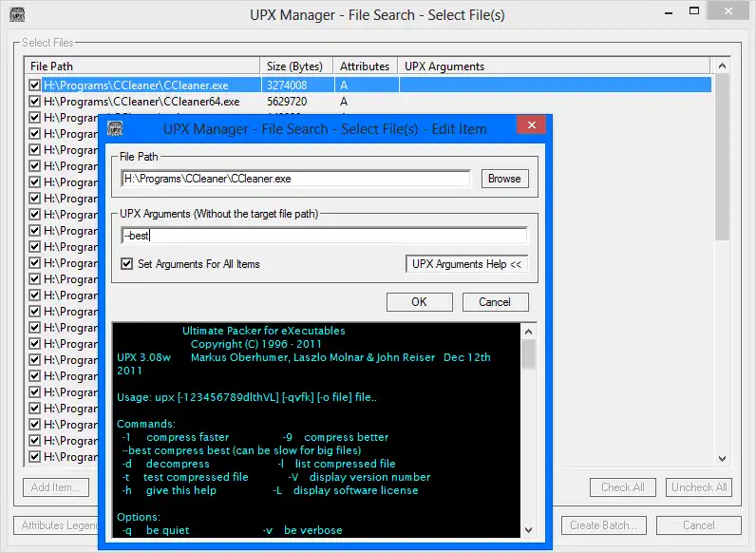Click help text scrollbar down arrow
The height and width of the screenshot is (553, 756).
[528, 530]
